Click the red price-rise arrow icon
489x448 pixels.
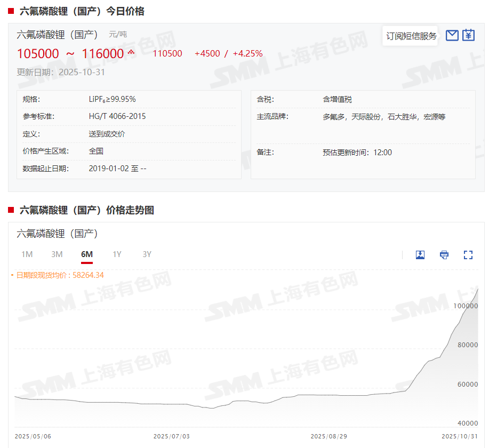pos(131,53)
